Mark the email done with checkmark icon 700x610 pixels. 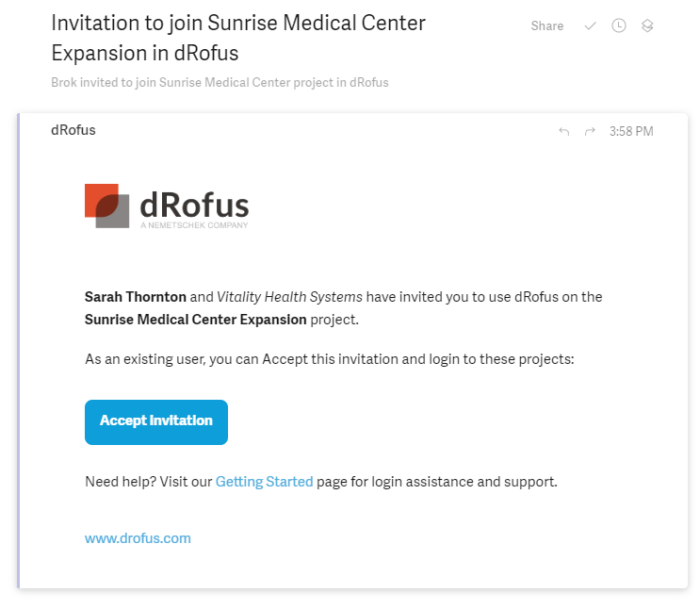click(590, 26)
